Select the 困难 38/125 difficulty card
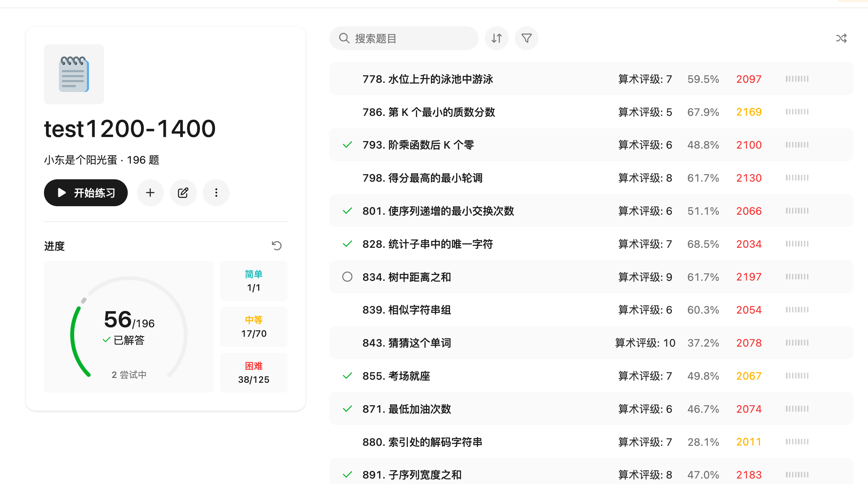 coord(254,373)
